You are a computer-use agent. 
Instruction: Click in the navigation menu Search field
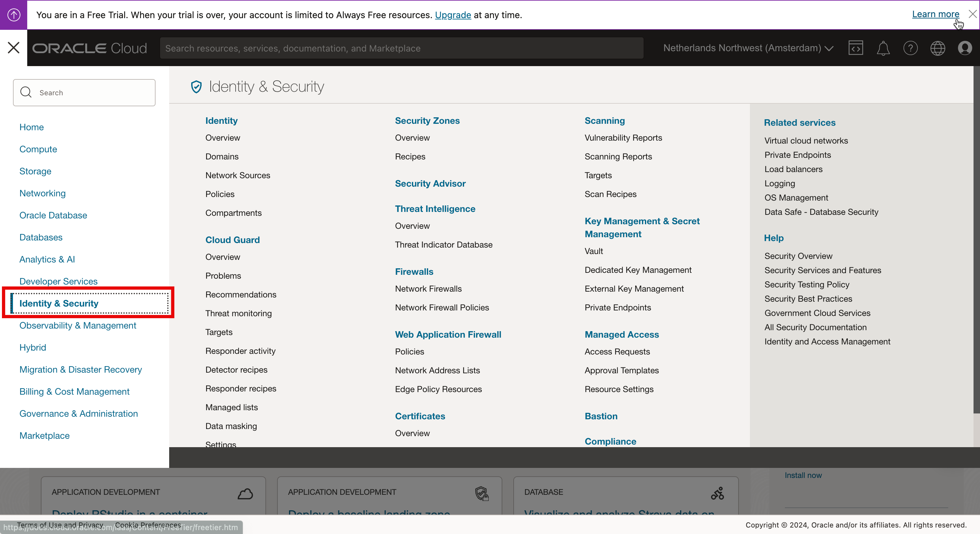point(84,93)
